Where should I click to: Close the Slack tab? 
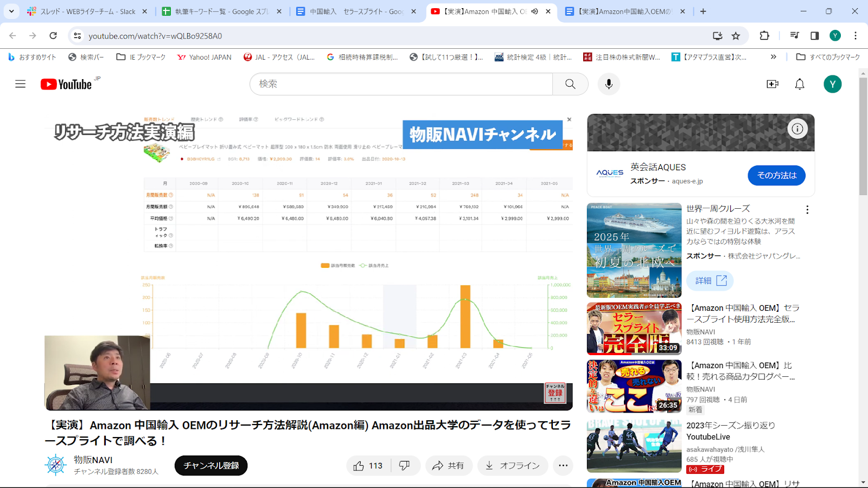[x=144, y=11]
